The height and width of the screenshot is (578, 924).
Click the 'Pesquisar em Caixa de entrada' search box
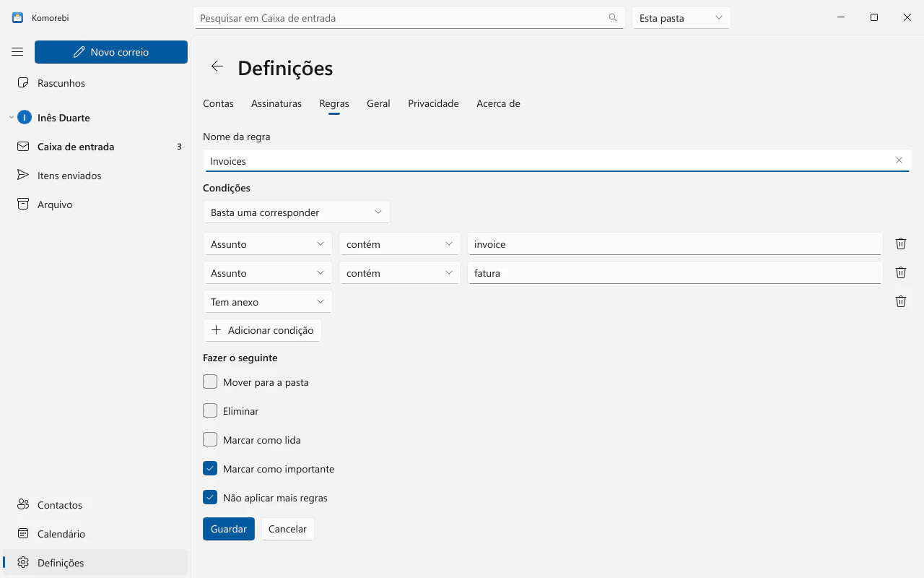point(409,18)
